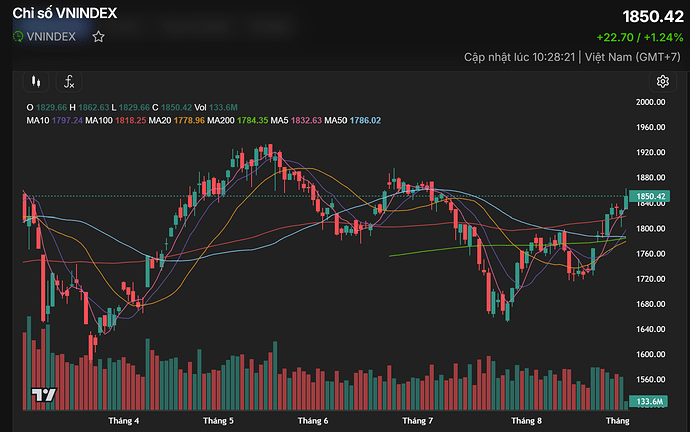
Task: Open chart settings gear icon
Action: tap(663, 81)
